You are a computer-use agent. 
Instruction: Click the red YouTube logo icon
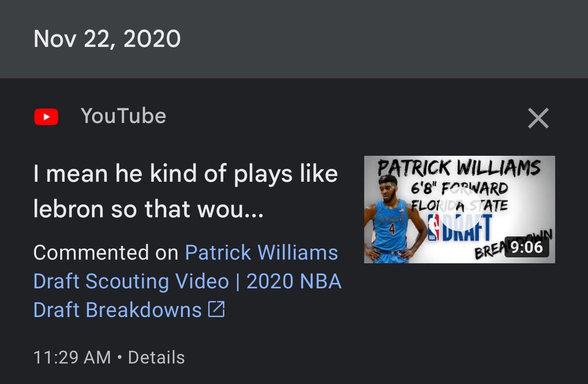point(46,117)
